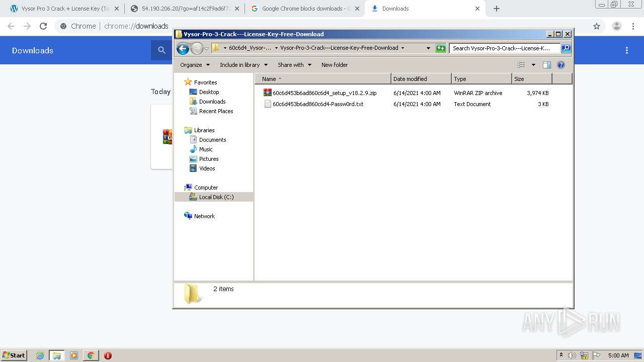This screenshot has width=644, height=362.
Task: Click the Search Vysor-Pro-3-Crack input field
Action: pos(505,48)
